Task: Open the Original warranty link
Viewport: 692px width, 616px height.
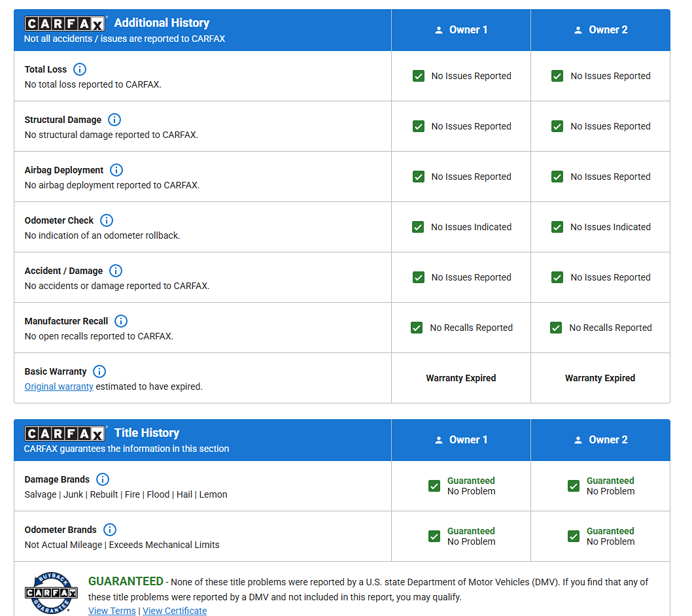Action: pos(59,386)
